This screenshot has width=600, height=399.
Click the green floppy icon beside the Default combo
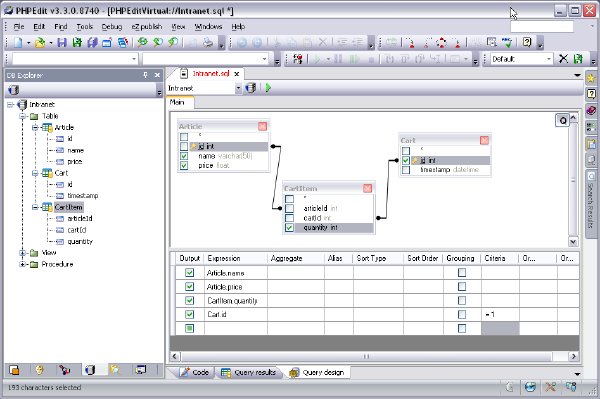578,59
